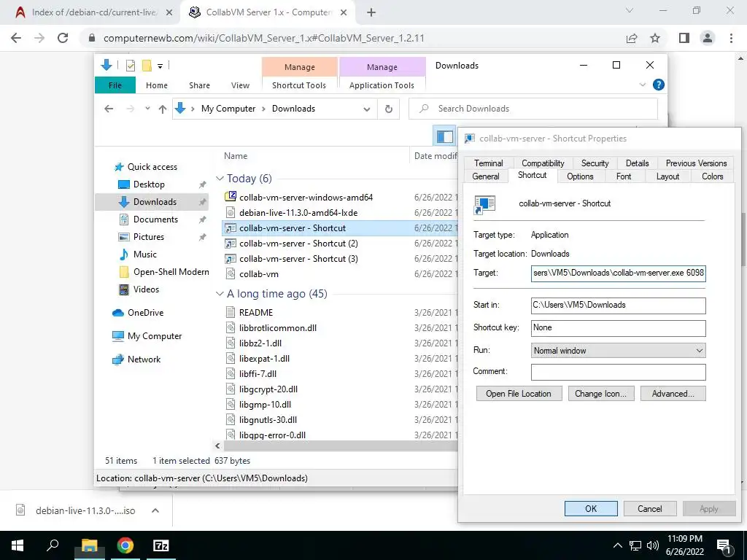Select collab-vm-server - Shortcut (2)
This screenshot has height=560, width=747.
point(298,244)
